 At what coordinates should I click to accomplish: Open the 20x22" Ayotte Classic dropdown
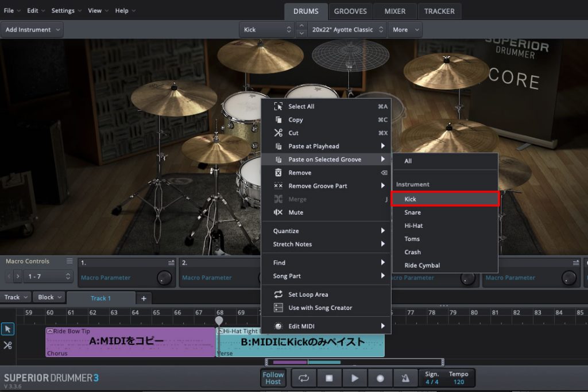(346, 30)
